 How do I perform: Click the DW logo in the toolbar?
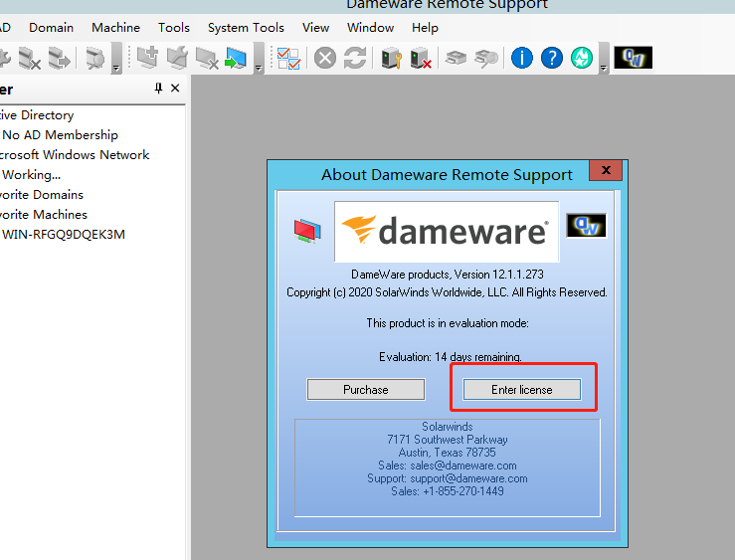point(634,58)
